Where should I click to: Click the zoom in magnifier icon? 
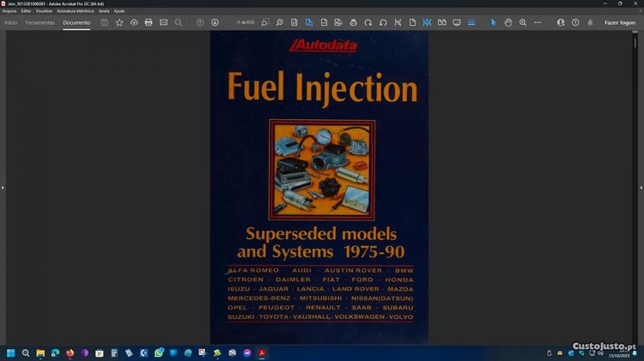pyautogui.click(x=523, y=22)
